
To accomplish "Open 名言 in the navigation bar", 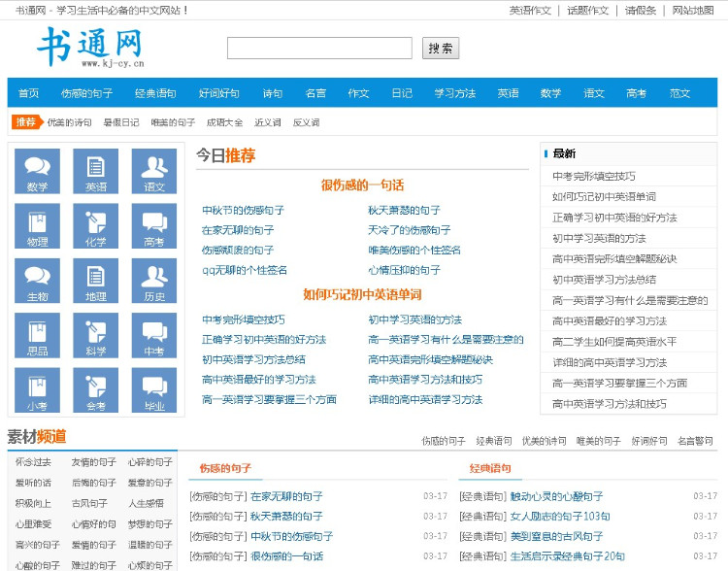I will (315, 93).
